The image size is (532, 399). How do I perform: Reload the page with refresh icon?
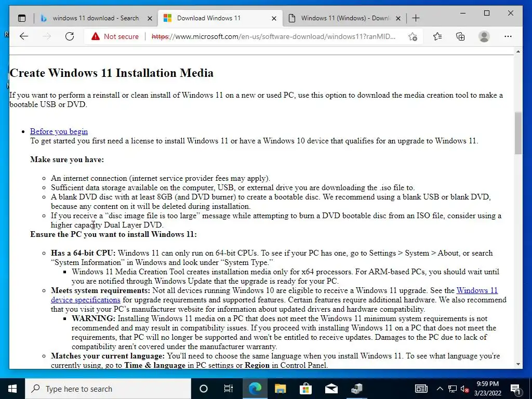70,36
